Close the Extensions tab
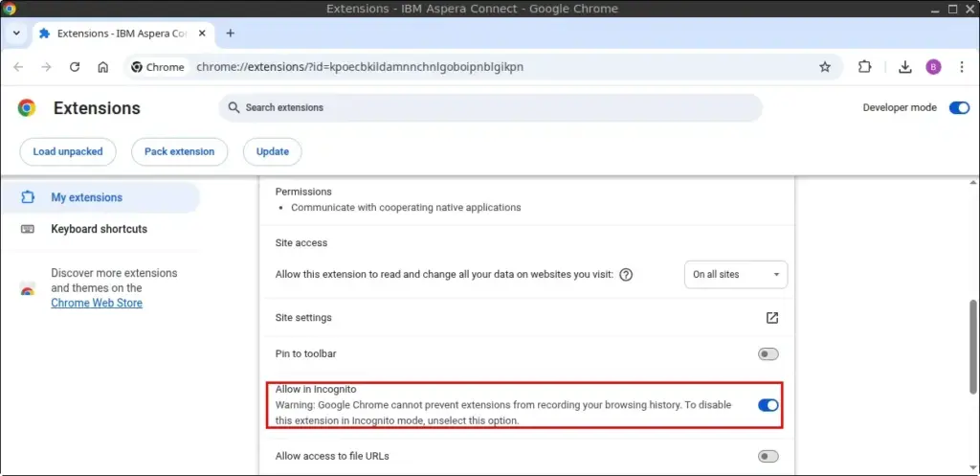Image resolution: width=980 pixels, height=476 pixels. [203, 34]
